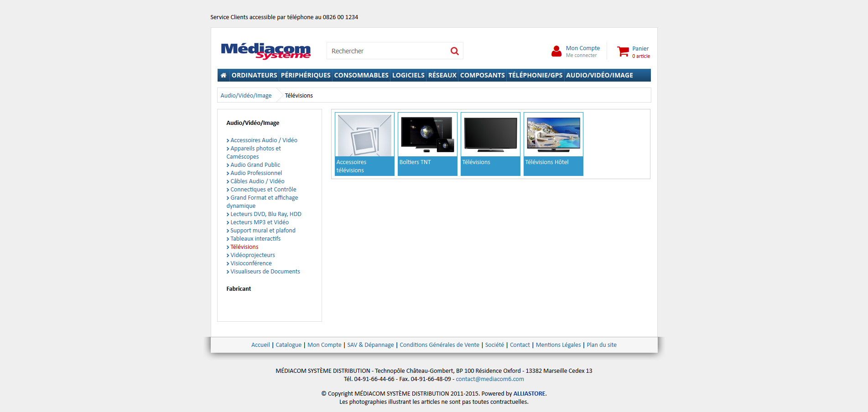
Task: Open the Télévisions Hôtel category thumbnail
Action: [553, 144]
